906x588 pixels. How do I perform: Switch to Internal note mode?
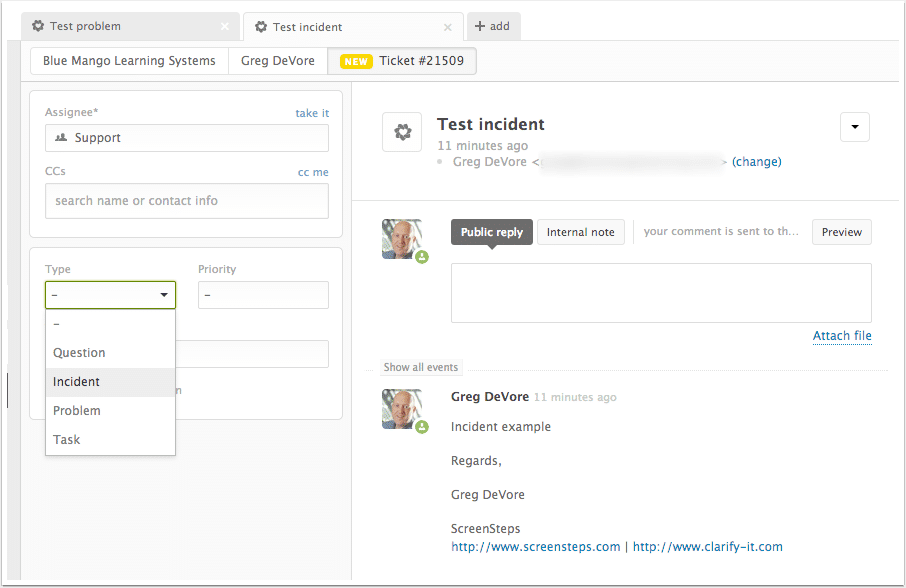coord(580,231)
